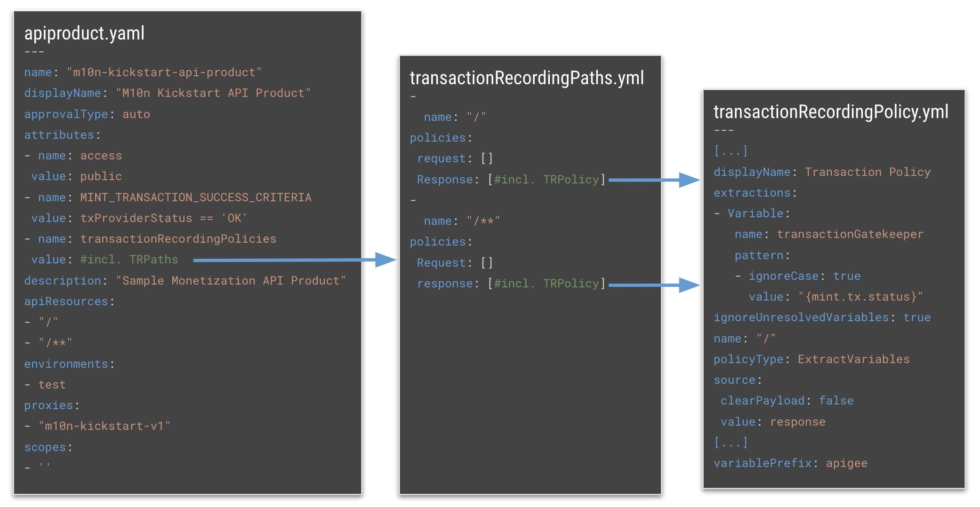Click the capitalized "Request: []" line
Image resolution: width=980 pixels, height=507 pixels.
pos(455,263)
